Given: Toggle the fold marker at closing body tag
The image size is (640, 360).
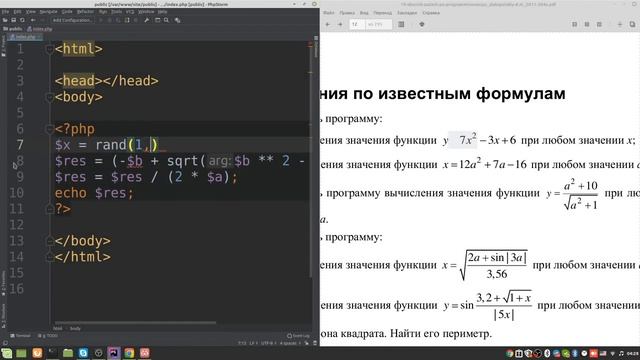Looking at the screenshot, I should pos(49,241).
